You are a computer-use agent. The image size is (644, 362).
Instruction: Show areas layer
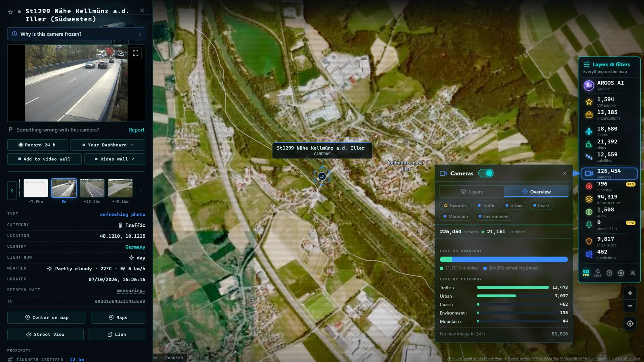(609, 212)
